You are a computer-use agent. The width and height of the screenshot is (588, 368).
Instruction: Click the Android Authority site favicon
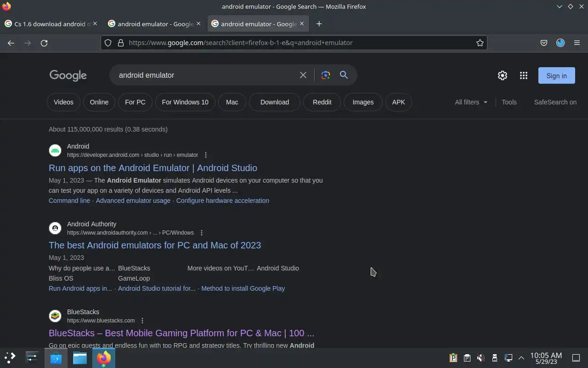pyautogui.click(x=55, y=228)
